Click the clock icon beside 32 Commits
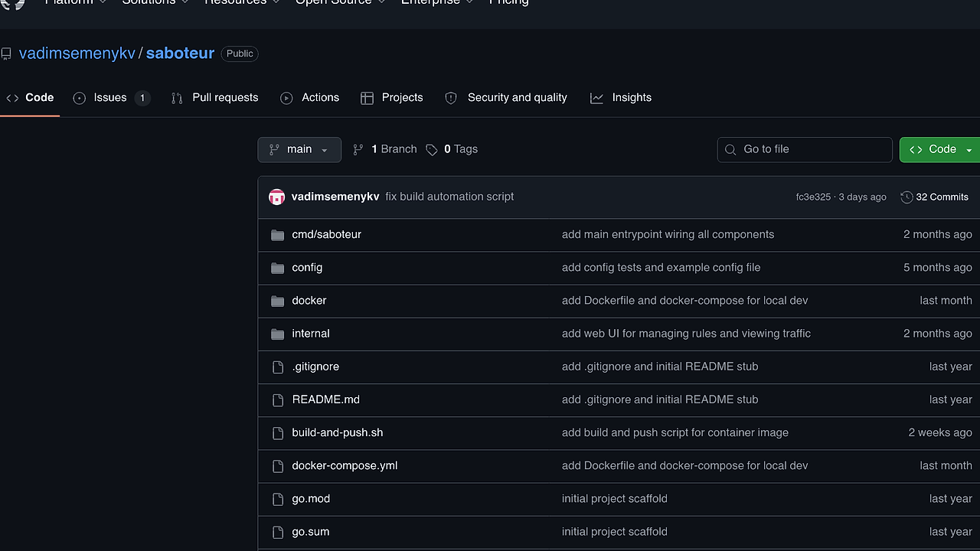 click(x=906, y=197)
